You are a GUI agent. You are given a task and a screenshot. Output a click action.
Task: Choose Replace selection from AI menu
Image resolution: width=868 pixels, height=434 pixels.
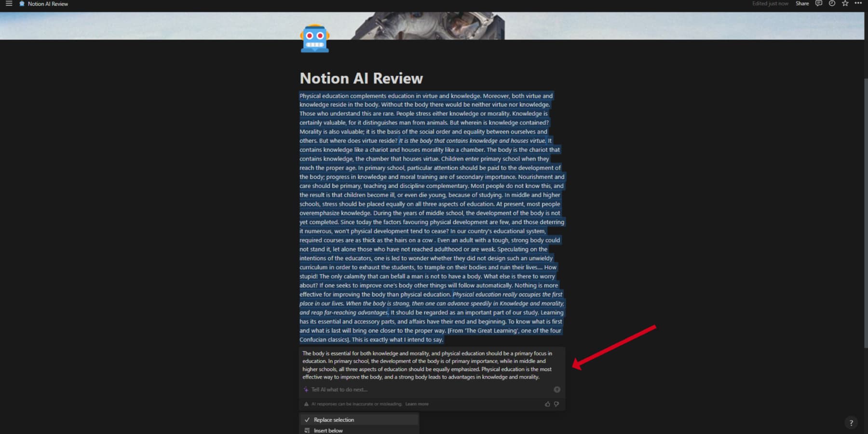click(x=334, y=420)
